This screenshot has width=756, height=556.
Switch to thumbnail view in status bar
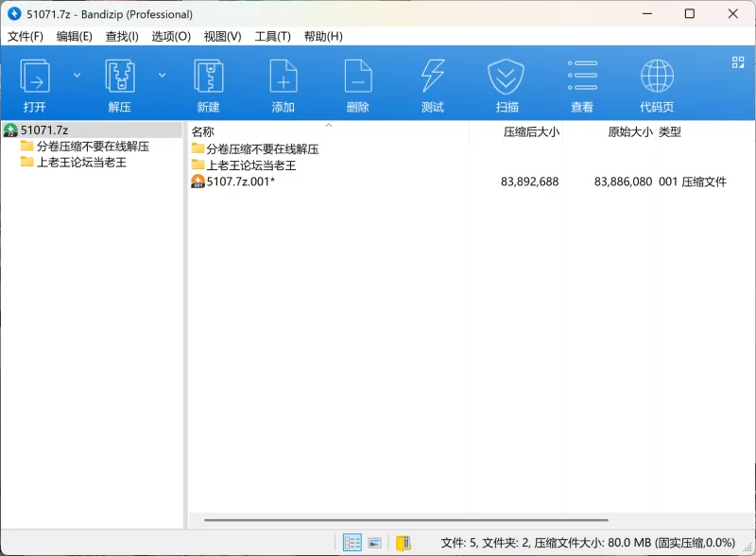[x=375, y=543]
